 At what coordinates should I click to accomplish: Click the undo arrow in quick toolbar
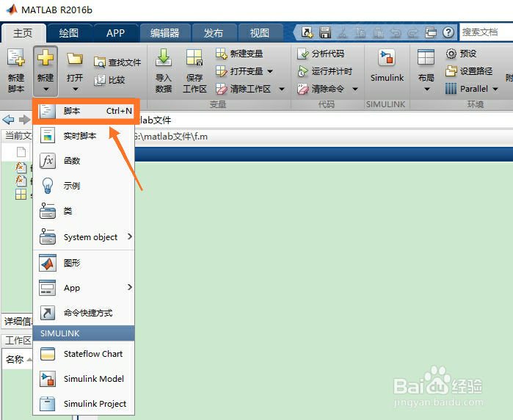click(396, 32)
